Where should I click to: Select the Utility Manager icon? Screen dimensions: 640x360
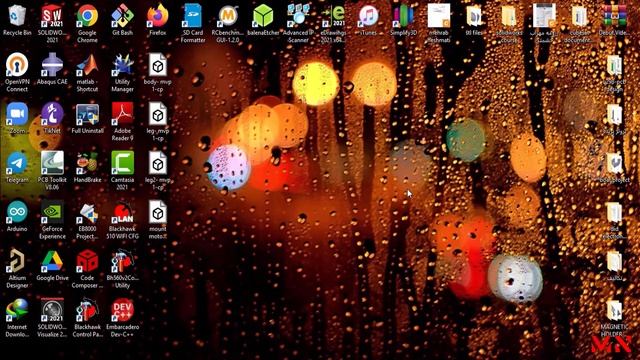[x=122, y=65]
